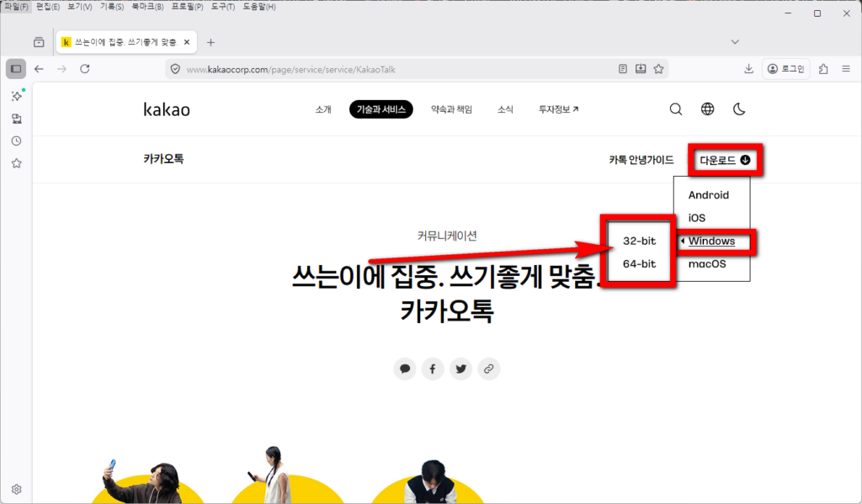The image size is (862, 504).
Task: Share page on Twitter icon
Action: (460, 369)
